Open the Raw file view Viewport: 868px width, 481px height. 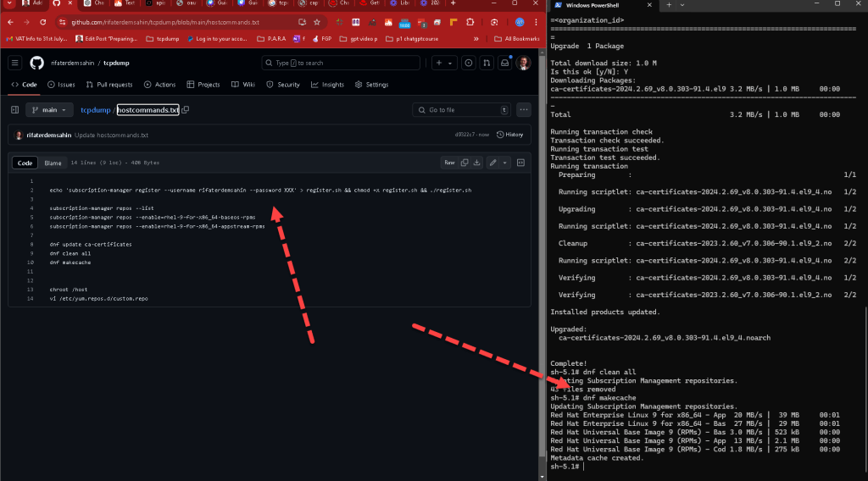[449, 163]
